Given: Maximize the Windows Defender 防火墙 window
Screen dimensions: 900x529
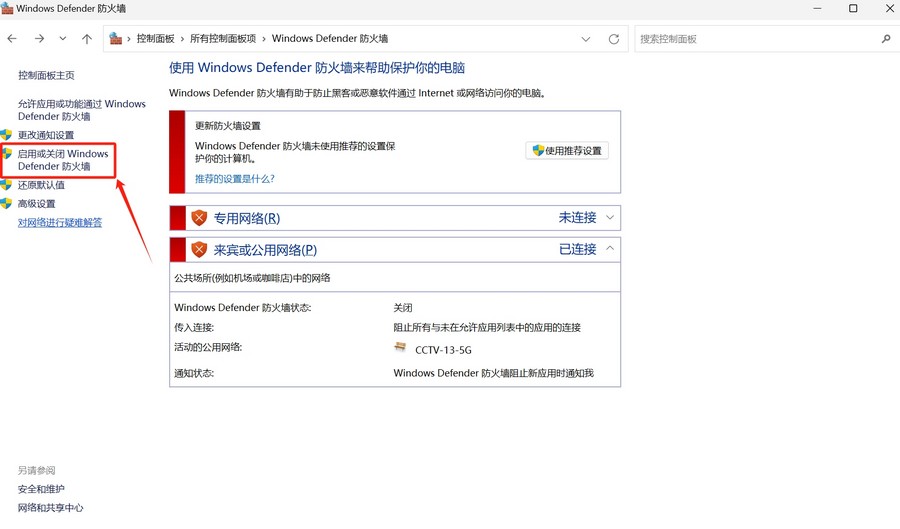Looking at the screenshot, I should [854, 9].
